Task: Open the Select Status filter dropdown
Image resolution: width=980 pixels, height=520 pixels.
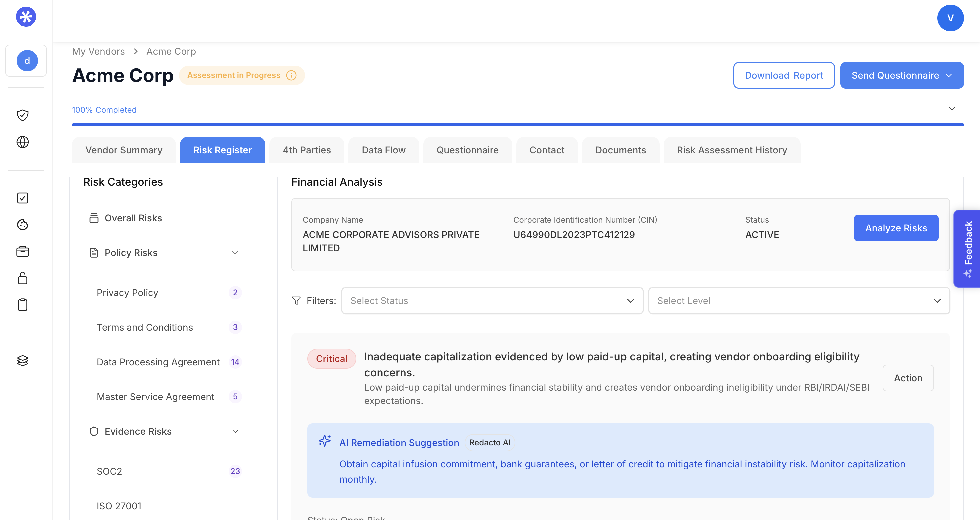Action: click(492, 301)
